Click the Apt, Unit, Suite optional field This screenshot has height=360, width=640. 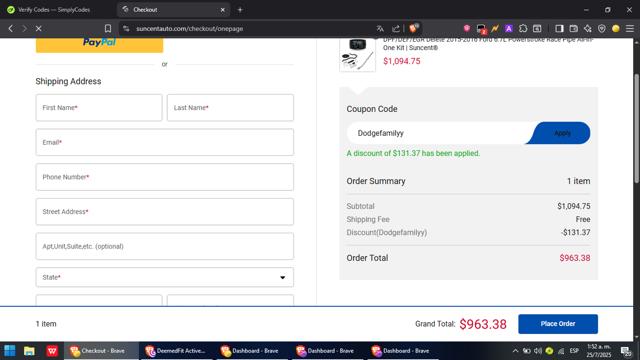[164, 246]
